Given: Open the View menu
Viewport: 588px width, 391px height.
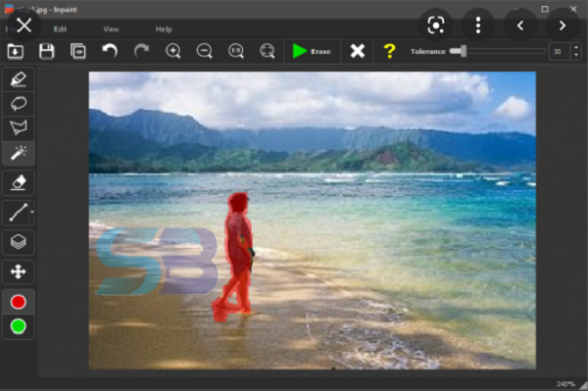Looking at the screenshot, I should [111, 29].
